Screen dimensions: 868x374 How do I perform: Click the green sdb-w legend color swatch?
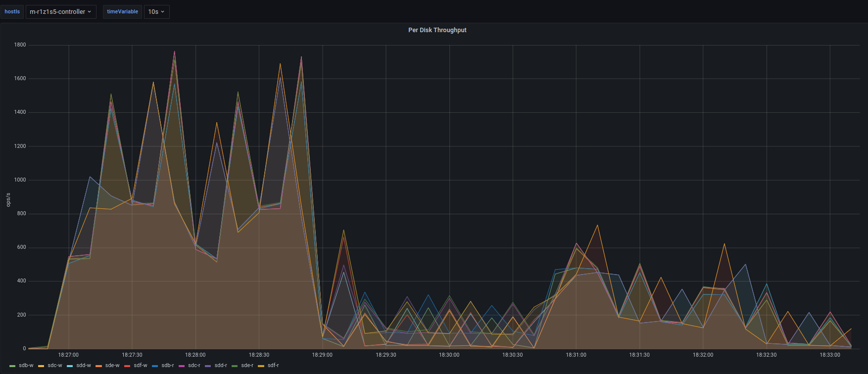click(12, 366)
